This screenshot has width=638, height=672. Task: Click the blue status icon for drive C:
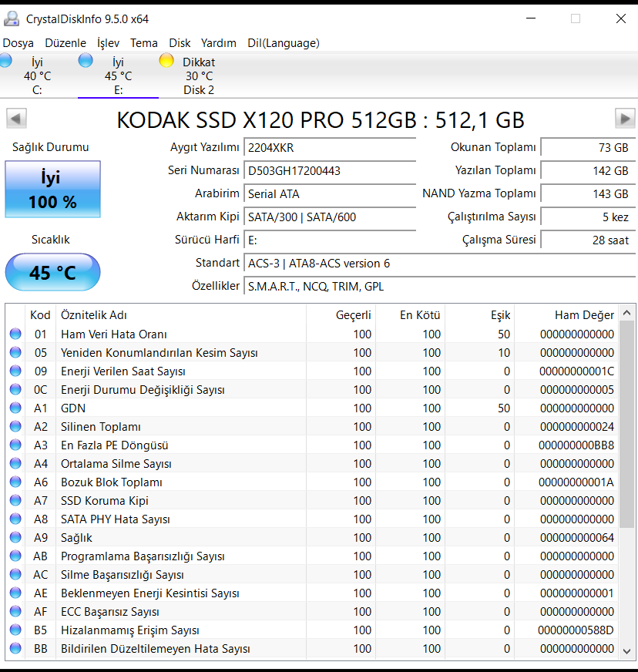[x=5, y=60]
